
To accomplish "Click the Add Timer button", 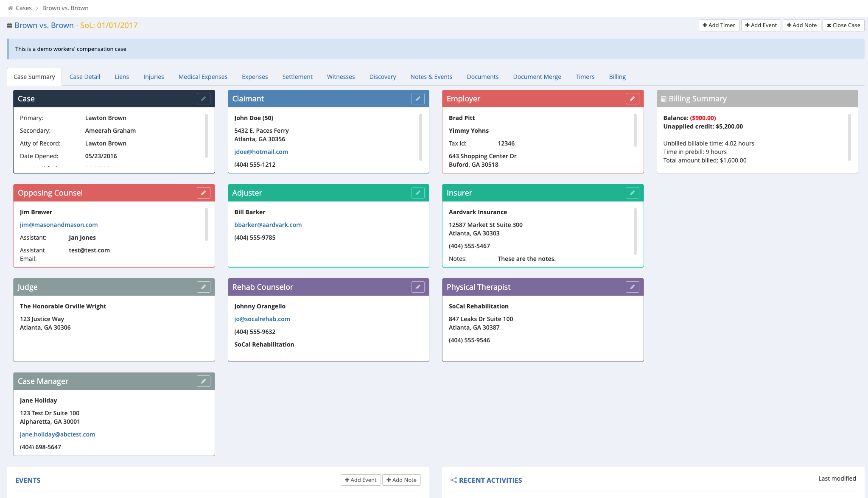I will 719,25.
